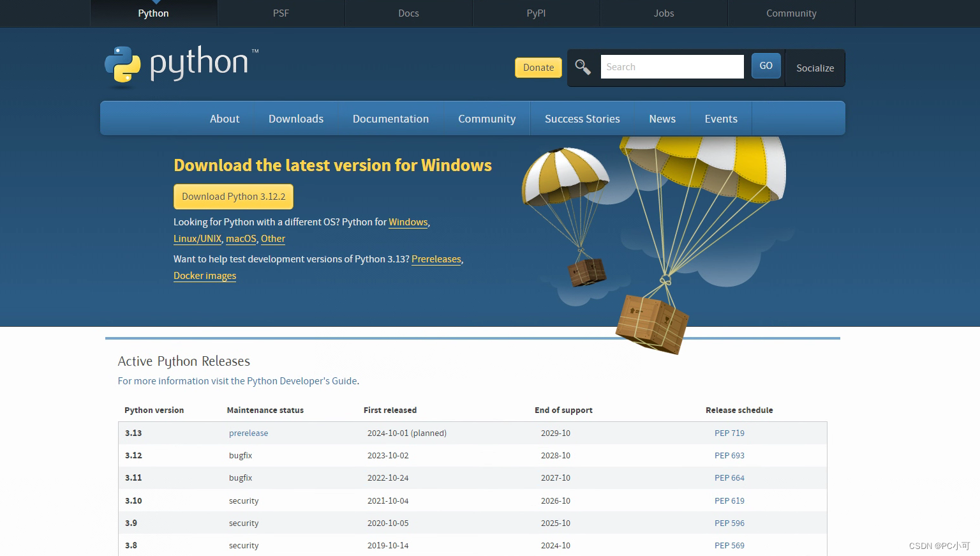Click the date 2023-10-02
Image resolution: width=980 pixels, height=556 pixels.
pos(388,455)
